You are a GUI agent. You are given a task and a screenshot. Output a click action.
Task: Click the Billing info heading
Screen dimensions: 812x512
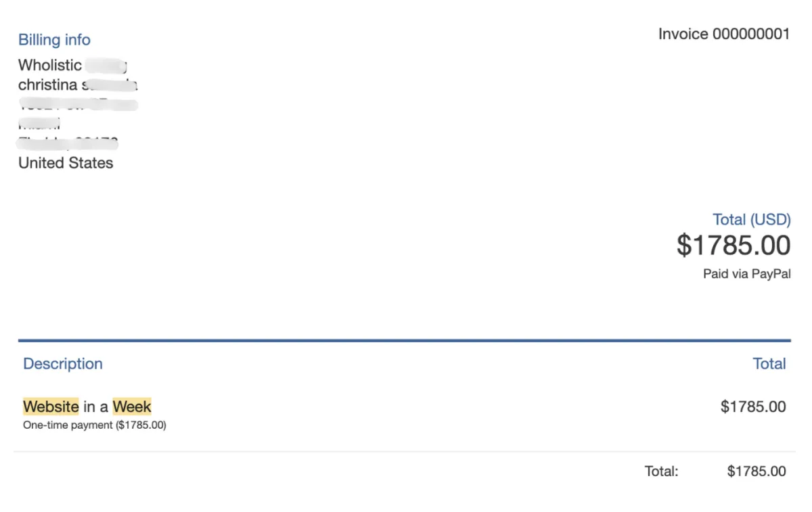(x=54, y=40)
